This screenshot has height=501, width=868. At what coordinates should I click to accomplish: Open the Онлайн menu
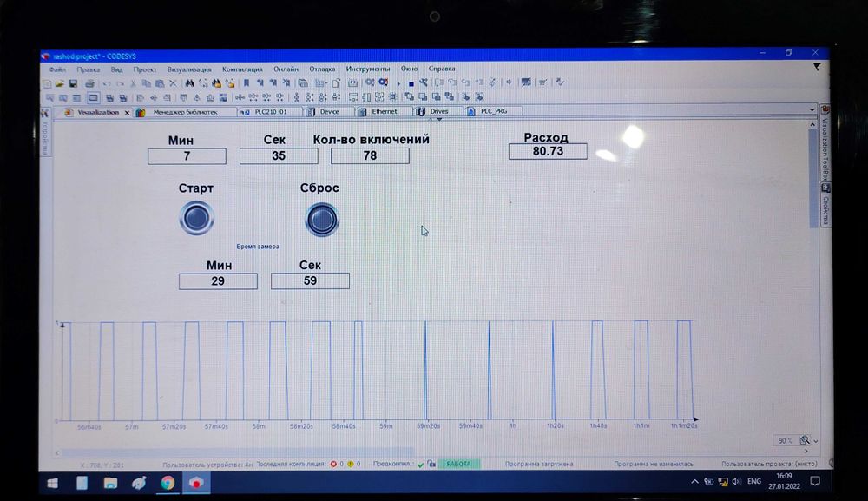(x=286, y=69)
